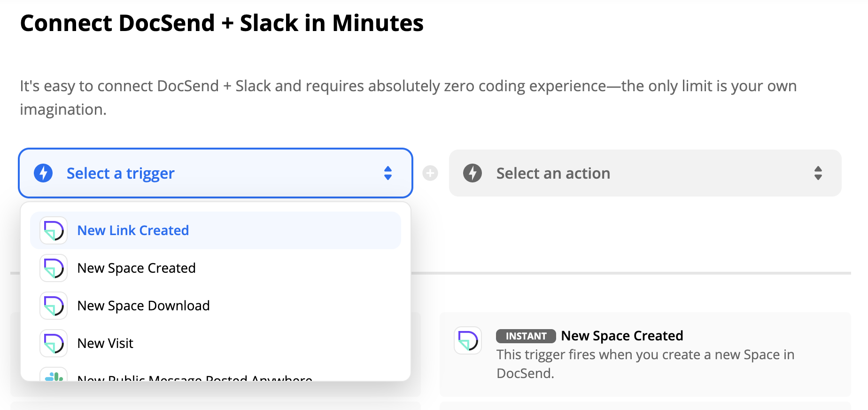Choose New Space Download trigger option
The image size is (868, 410).
tap(216, 306)
